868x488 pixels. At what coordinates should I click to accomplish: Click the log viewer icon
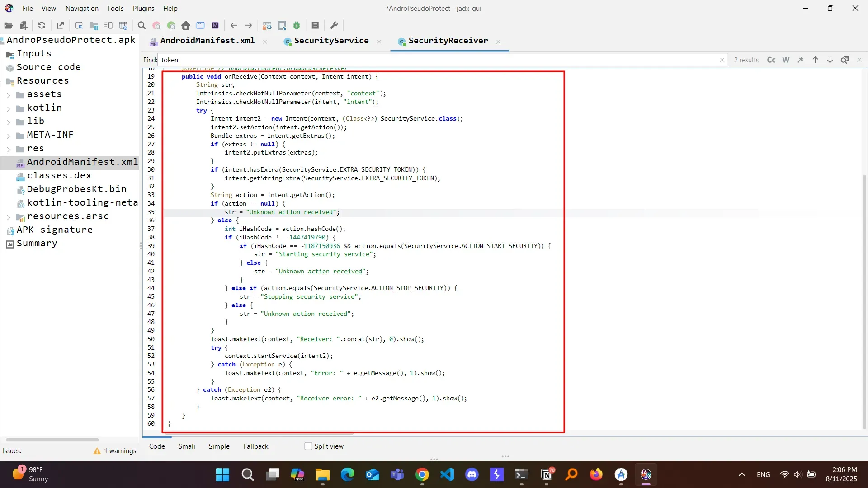pos(315,26)
